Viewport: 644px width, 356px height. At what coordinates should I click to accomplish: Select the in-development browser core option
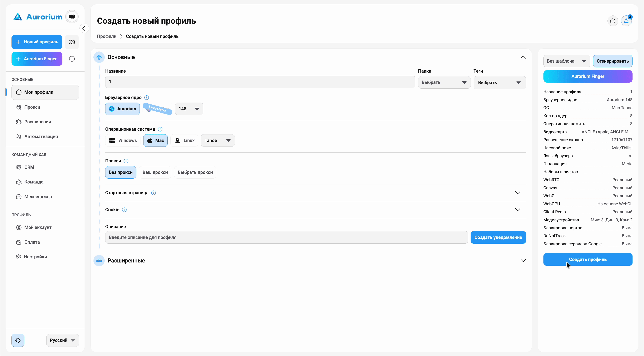[157, 109]
